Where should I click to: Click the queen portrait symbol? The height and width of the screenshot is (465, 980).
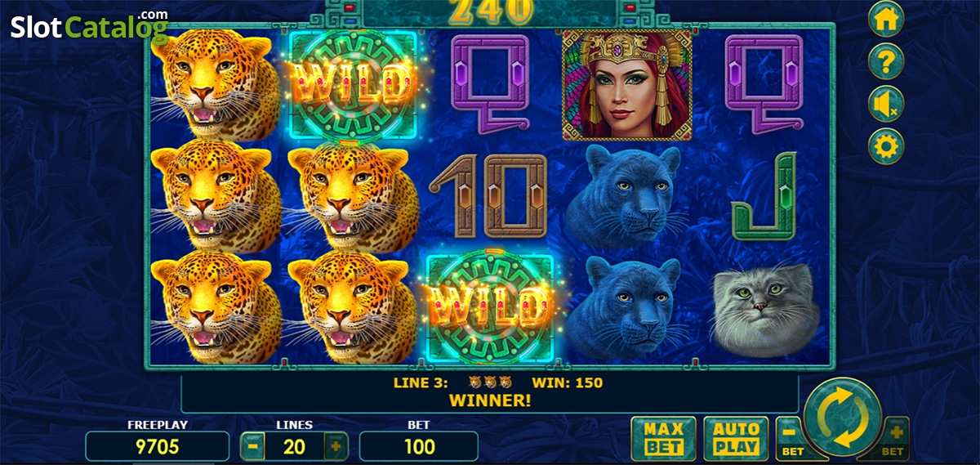[626, 85]
